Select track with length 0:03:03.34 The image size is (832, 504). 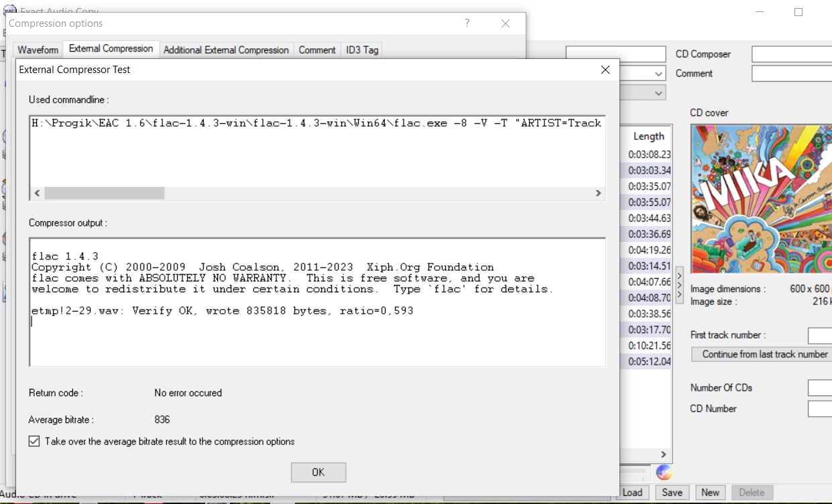click(x=649, y=170)
